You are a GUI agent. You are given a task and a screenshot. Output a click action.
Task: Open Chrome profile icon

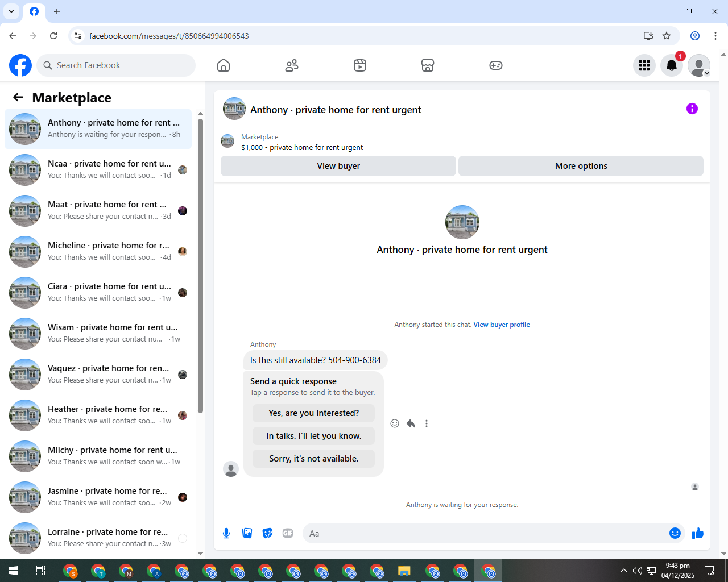(x=695, y=36)
